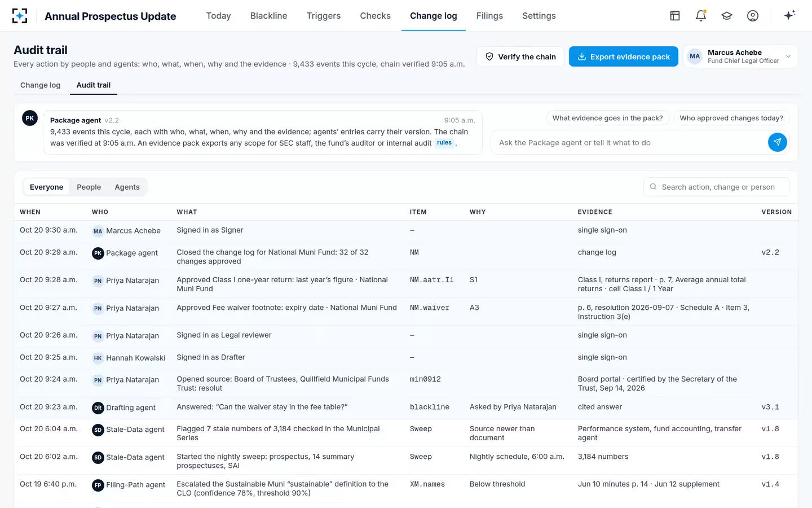The image size is (812, 508).
Task: Expand the Marcus Achebe profile dropdown
Action: point(740,56)
